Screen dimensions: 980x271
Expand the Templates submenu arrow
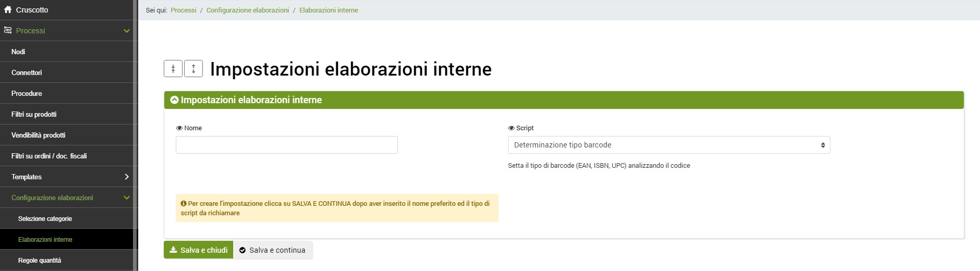[126, 177]
